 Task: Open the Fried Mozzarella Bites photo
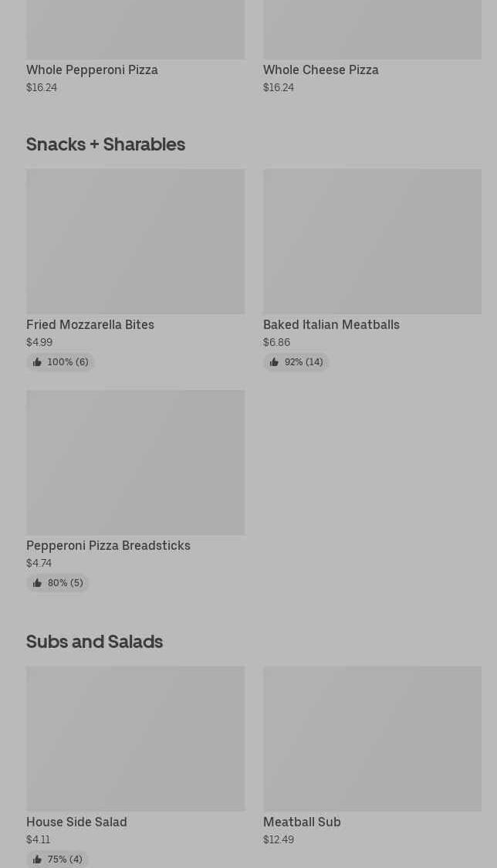tap(135, 241)
